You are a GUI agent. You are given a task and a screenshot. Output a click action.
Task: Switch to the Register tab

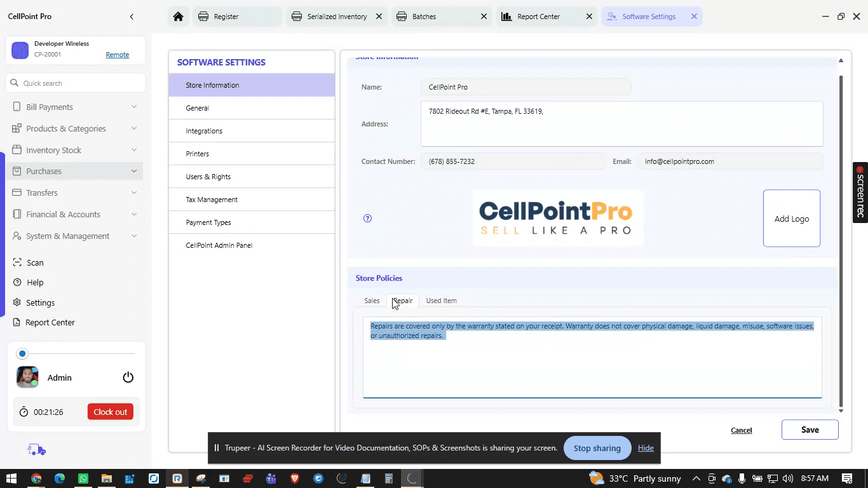pyautogui.click(x=236, y=17)
